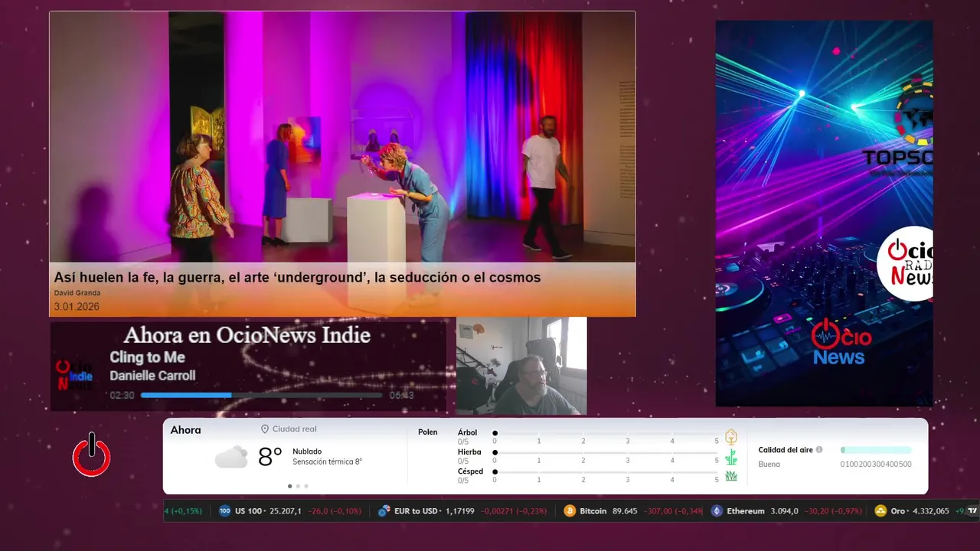Viewport: 980px width, 551px height.
Task: Click the Buena air quality rating
Action: click(x=769, y=465)
